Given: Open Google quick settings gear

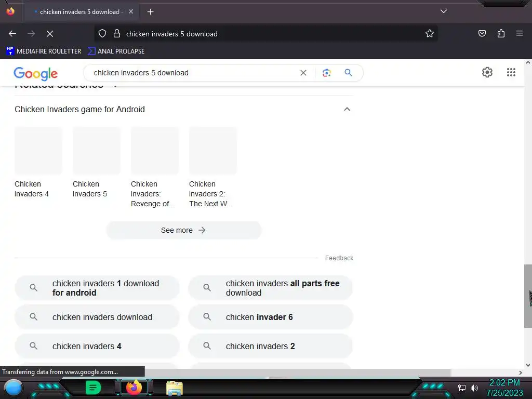Looking at the screenshot, I should 487,72.
